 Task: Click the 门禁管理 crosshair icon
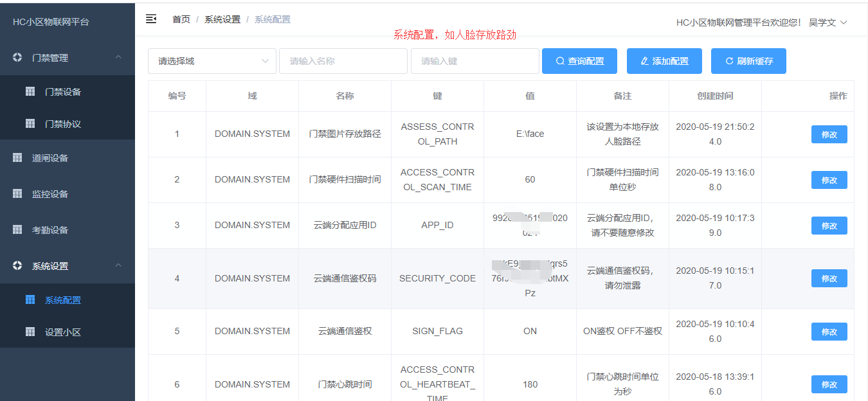click(17, 58)
